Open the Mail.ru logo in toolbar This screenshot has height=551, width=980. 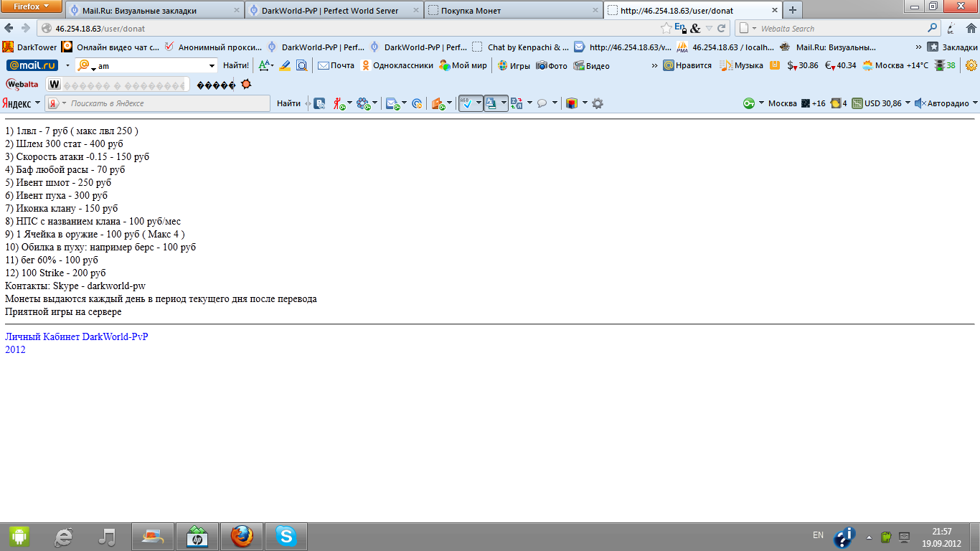tap(32, 65)
